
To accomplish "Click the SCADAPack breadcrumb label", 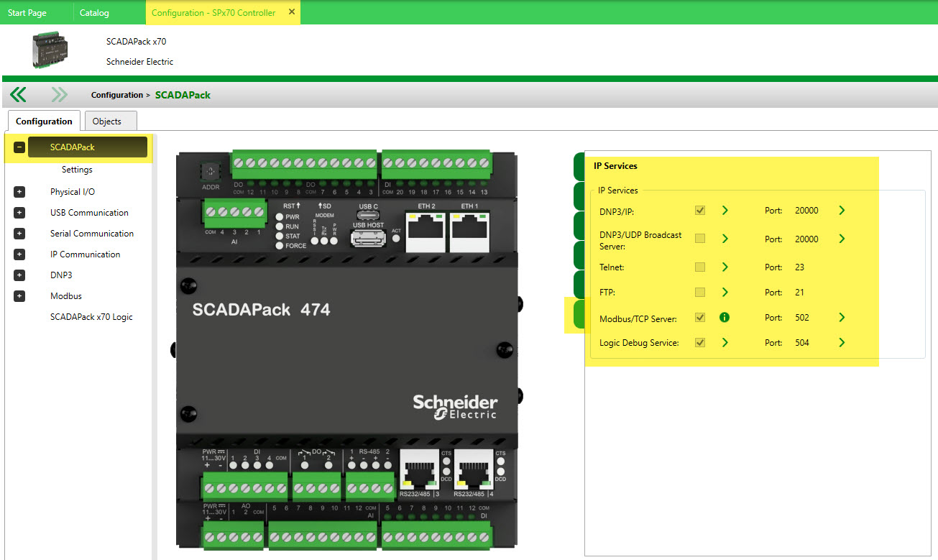I will (183, 95).
